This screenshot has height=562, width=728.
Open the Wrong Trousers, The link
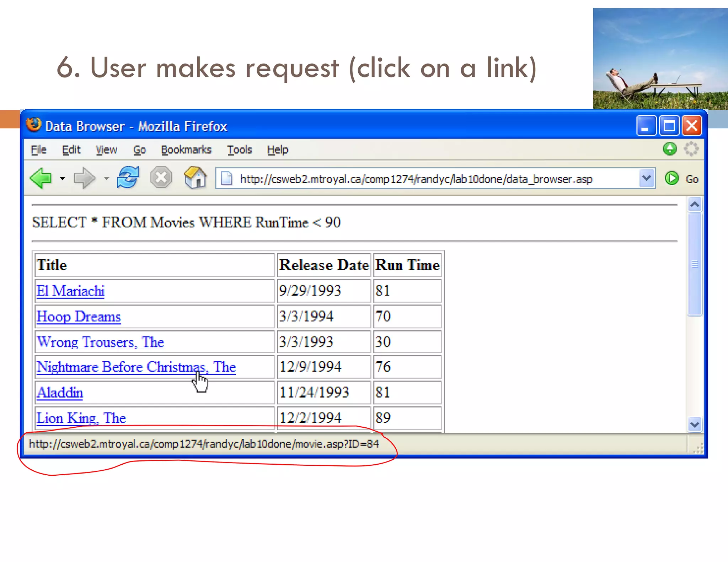100,342
